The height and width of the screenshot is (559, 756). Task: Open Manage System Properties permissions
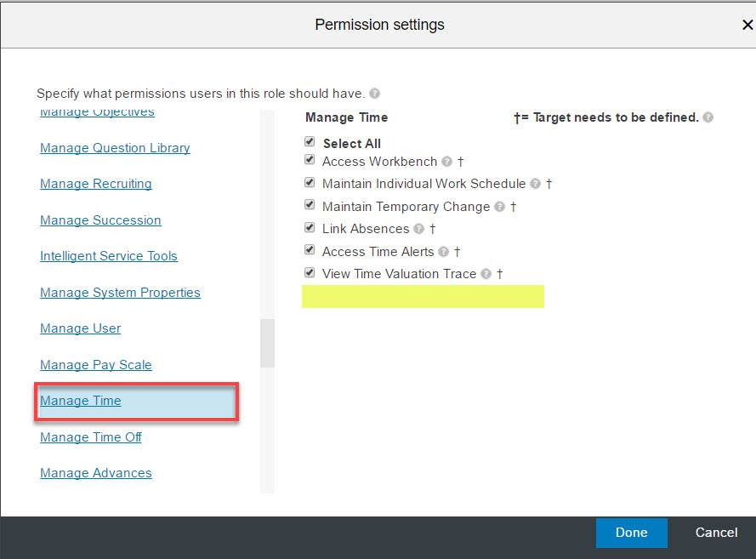[120, 293]
